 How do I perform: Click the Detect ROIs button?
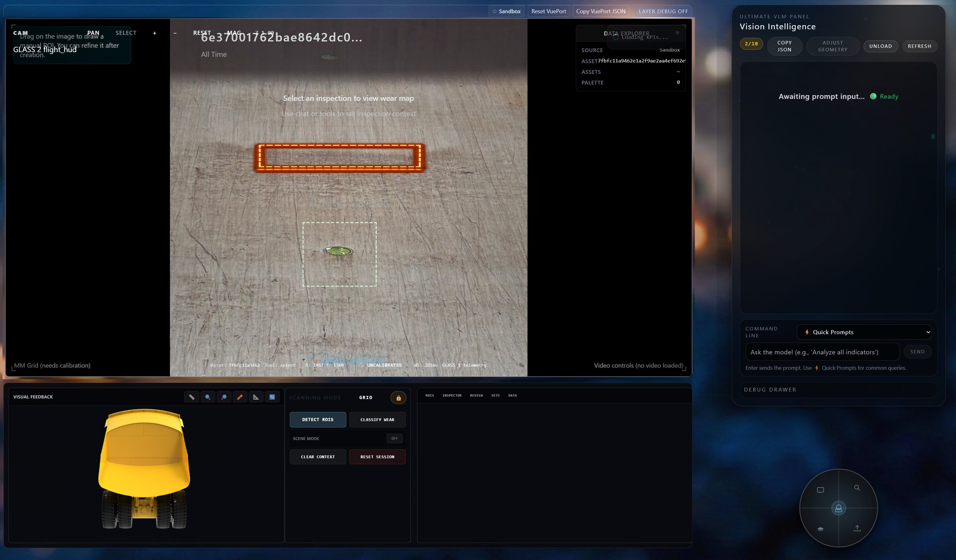coord(317,419)
